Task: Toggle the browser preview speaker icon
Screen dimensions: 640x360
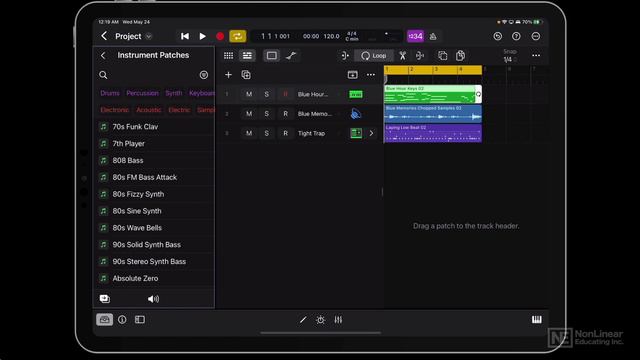Action: (153, 299)
